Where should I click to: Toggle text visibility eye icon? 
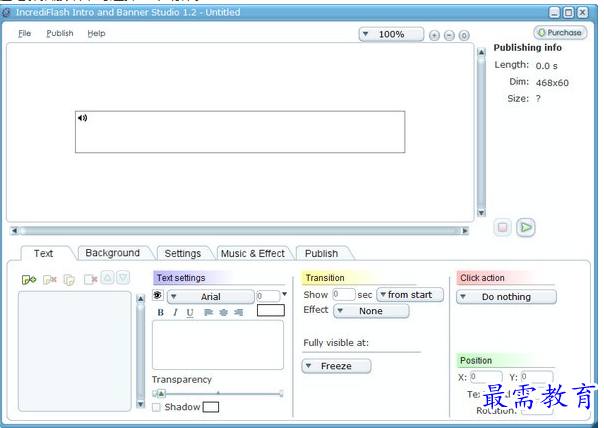pos(158,295)
